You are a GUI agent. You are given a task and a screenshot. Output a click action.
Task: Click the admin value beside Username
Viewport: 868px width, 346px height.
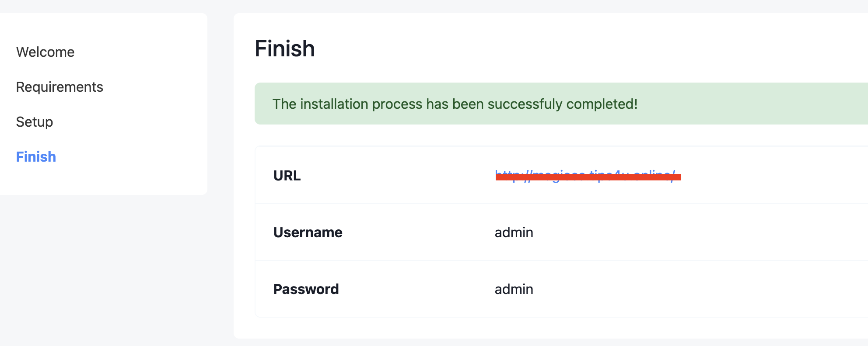514,232
